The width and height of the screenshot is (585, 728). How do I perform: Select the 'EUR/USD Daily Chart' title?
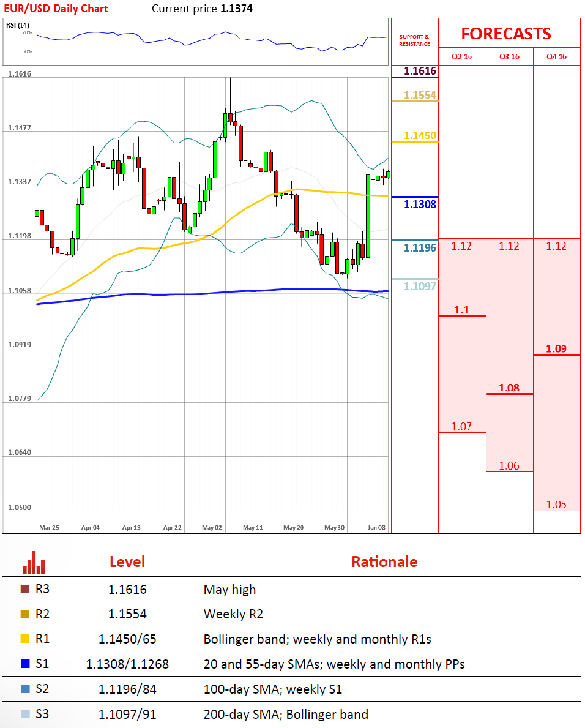[x=56, y=9]
